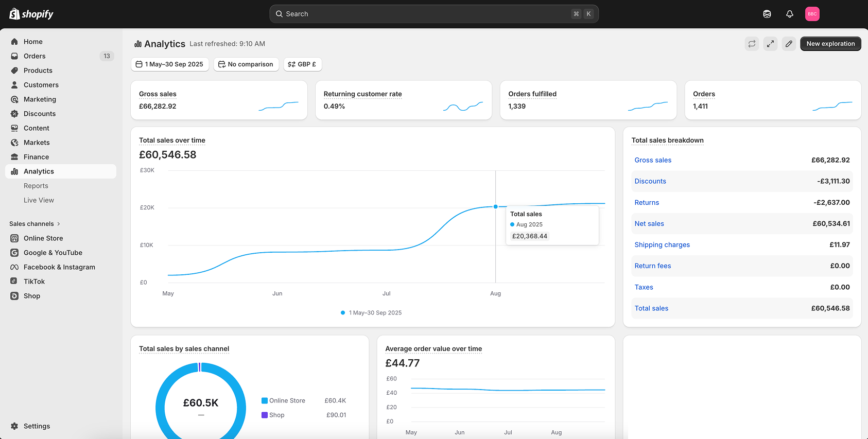Open the Orders inbox icon in sidebar
This screenshot has width=868, height=439.
click(x=14, y=56)
